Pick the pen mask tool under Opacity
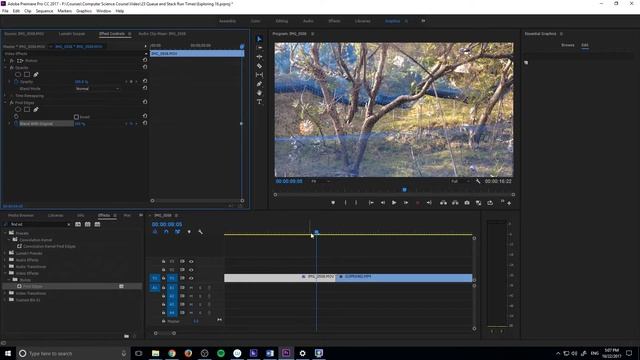 pyautogui.click(x=36, y=75)
